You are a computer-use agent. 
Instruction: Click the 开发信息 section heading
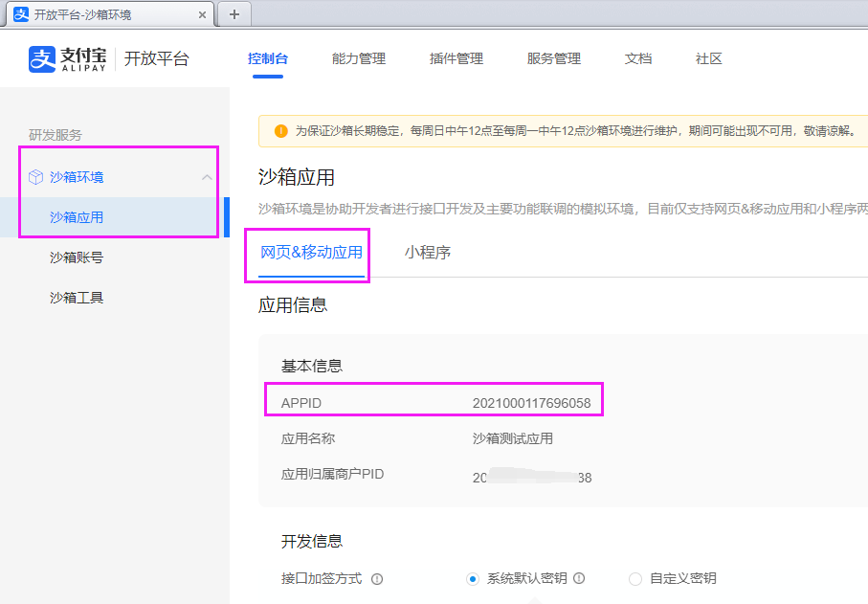(x=312, y=542)
